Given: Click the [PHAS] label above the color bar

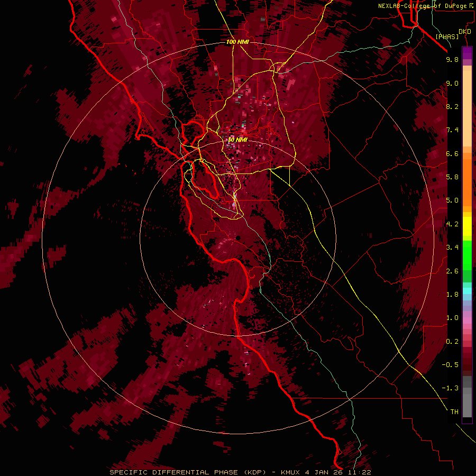Looking at the screenshot, I should [x=447, y=37].
